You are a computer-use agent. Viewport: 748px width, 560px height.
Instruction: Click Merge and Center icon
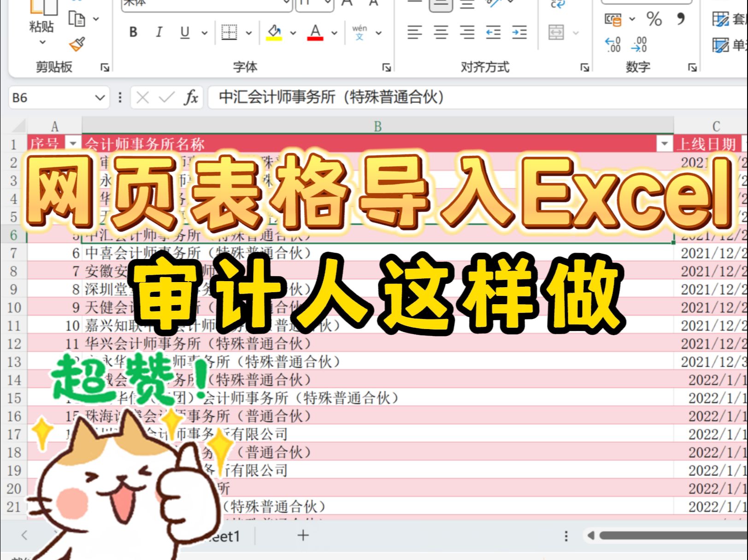pyautogui.click(x=556, y=32)
